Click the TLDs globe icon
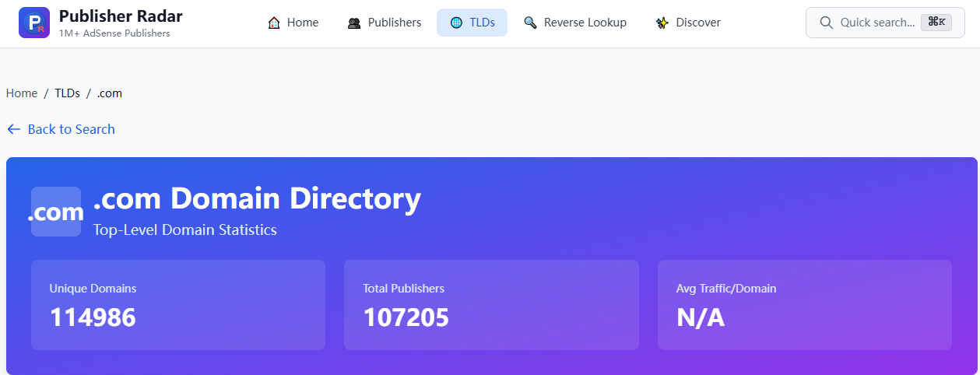This screenshot has width=980, height=375. click(x=456, y=23)
